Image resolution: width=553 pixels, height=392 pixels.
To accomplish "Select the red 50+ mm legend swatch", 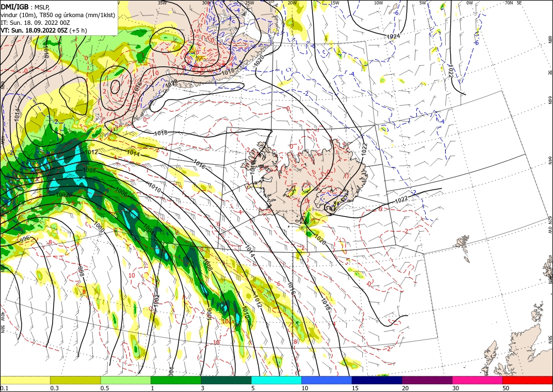I will tap(528, 380).
